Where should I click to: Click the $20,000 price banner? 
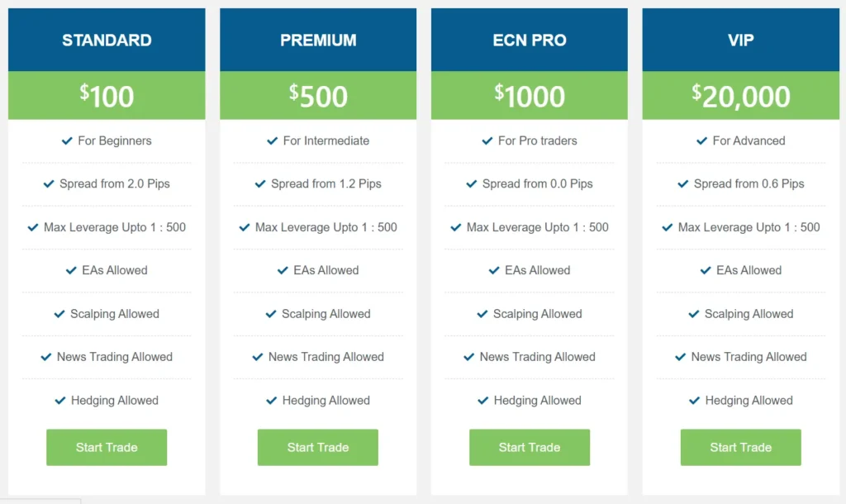tap(741, 96)
